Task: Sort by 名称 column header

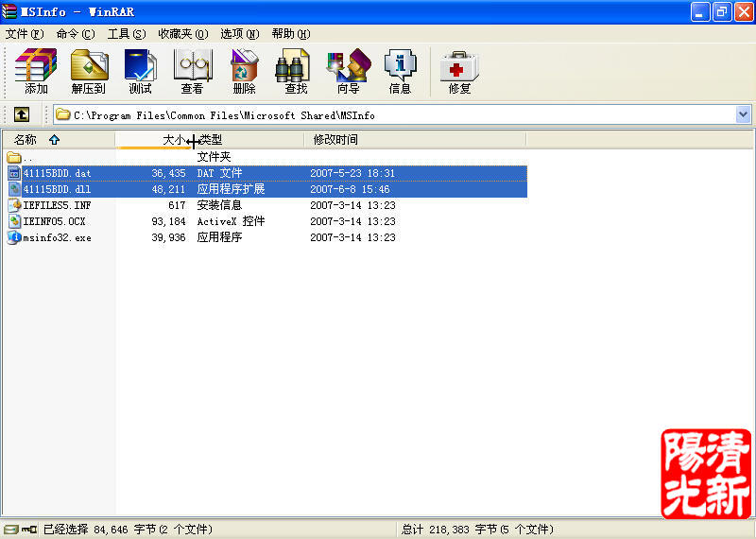Action: (59, 140)
